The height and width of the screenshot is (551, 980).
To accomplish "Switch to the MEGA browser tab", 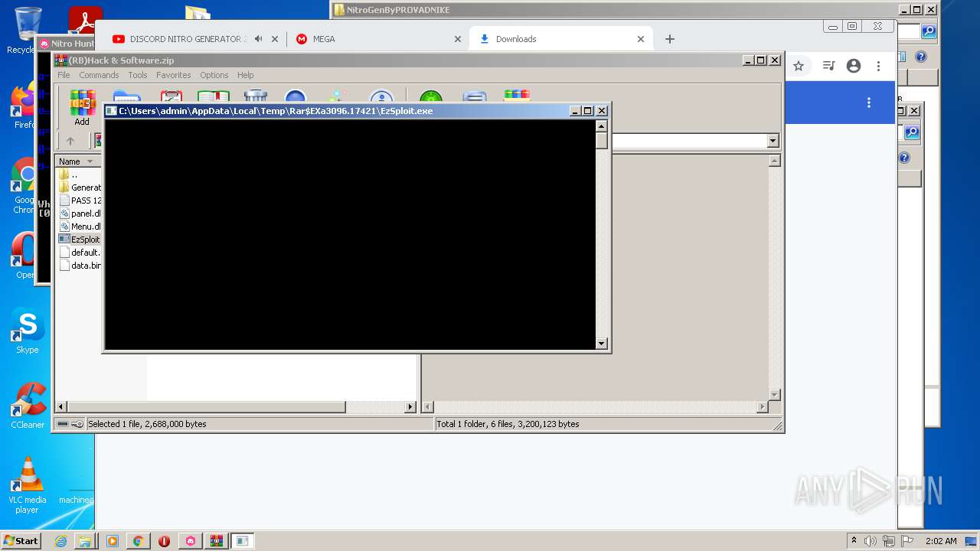I will 379,39.
